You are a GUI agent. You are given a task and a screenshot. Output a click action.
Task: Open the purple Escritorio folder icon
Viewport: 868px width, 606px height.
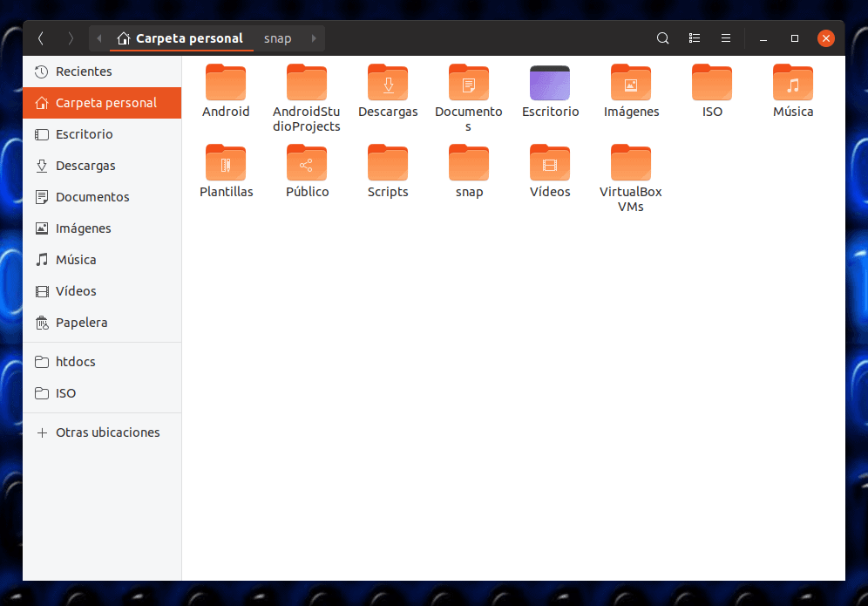tap(550, 83)
